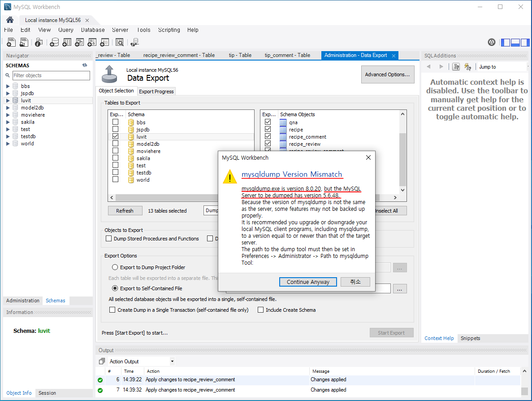The image size is (532, 401).
Task: Refresh schemas icon in the Navigator
Action: point(84,65)
